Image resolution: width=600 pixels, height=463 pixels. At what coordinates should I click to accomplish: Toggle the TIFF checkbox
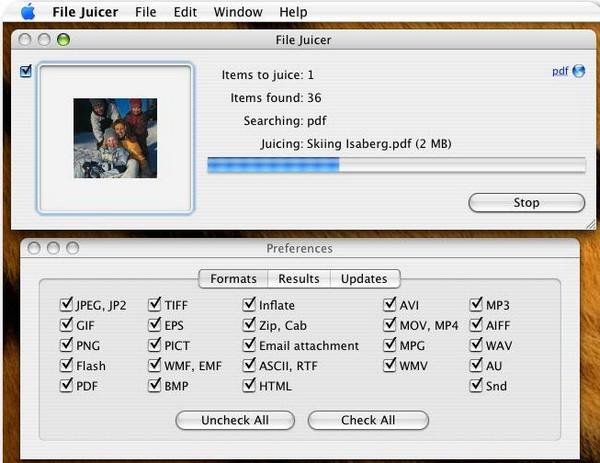[155, 305]
